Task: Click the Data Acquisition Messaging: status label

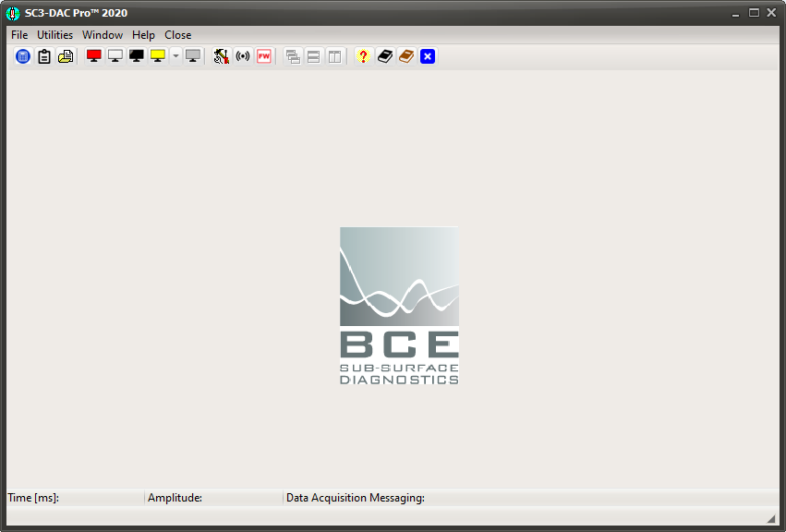Action: [356, 498]
